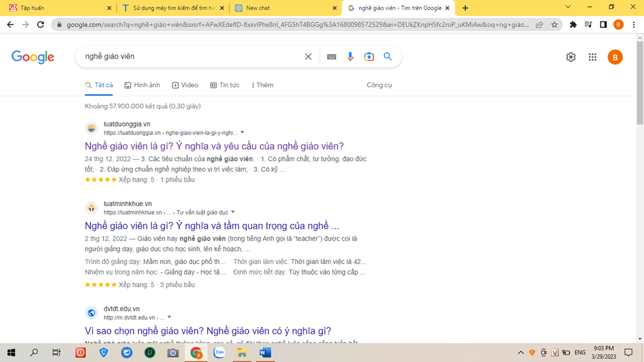Viewport: 644px width, 362px height.
Task: Click the magnifying glass to run the search
Action: [387, 56]
